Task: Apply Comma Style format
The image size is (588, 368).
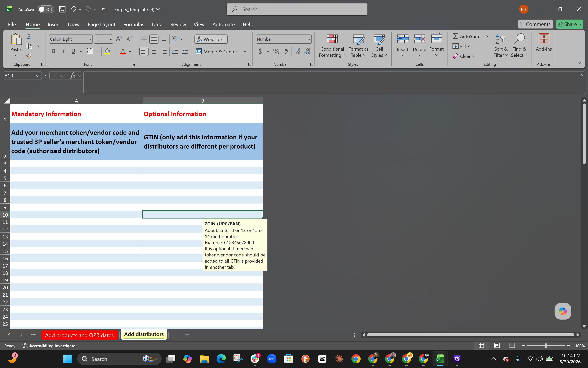Action: click(x=286, y=51)
